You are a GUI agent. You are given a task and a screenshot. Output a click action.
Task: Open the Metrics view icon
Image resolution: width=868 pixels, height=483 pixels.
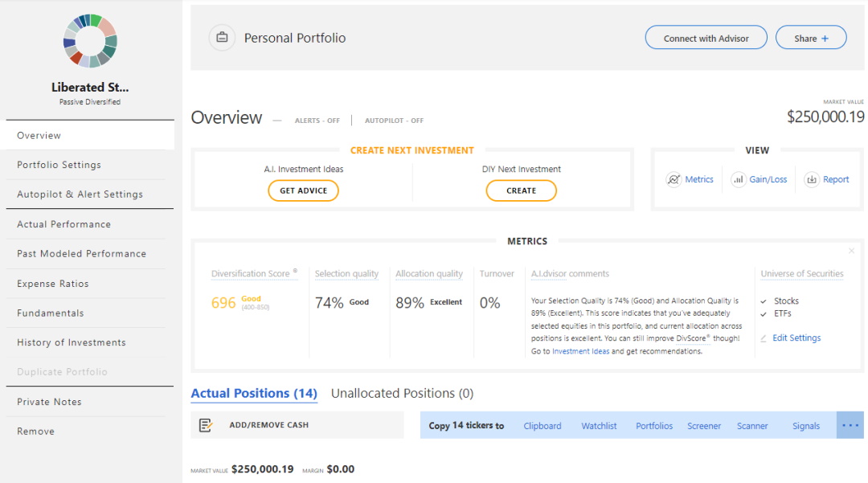(674, 179)
